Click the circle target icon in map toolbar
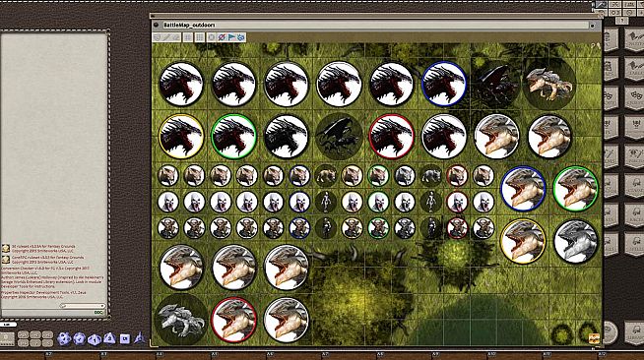 click(212, 37)
